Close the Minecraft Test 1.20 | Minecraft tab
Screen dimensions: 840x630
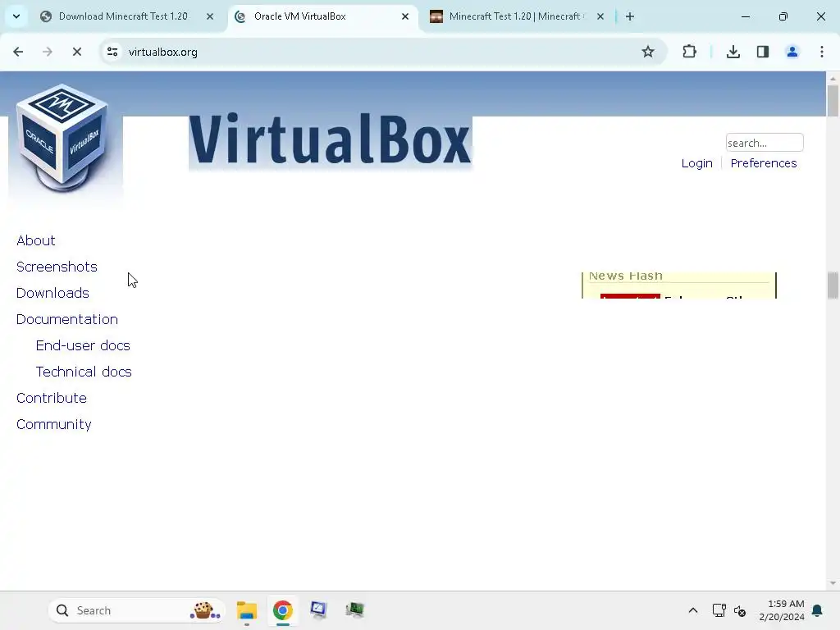pos(600,16)
